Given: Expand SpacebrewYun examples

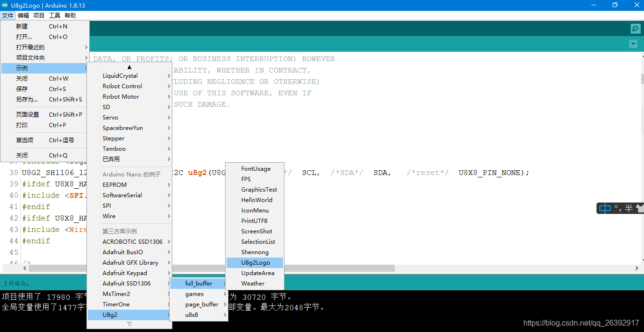Looking at the screenshot, I should pos(129,128).
